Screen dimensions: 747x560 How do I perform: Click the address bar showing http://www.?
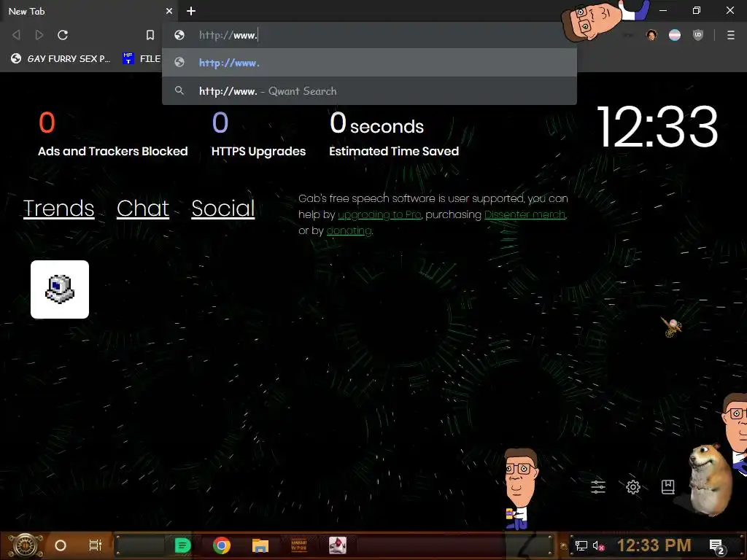(369, 35)
